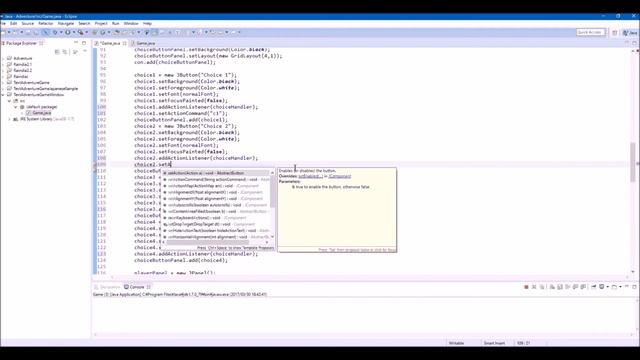
Task: Click the New file icon at toolbar start
Action: pos(3,32)
